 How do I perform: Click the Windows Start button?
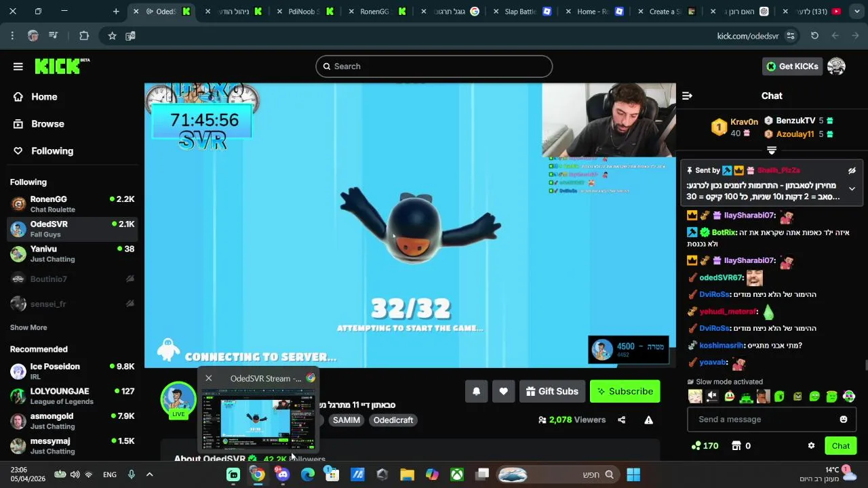point(633,474)
